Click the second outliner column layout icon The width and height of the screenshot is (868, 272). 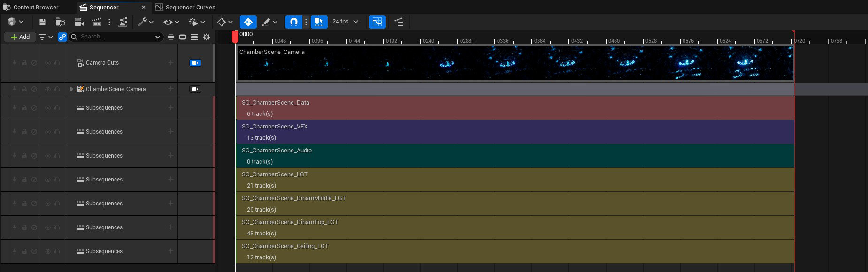(183, 37)
